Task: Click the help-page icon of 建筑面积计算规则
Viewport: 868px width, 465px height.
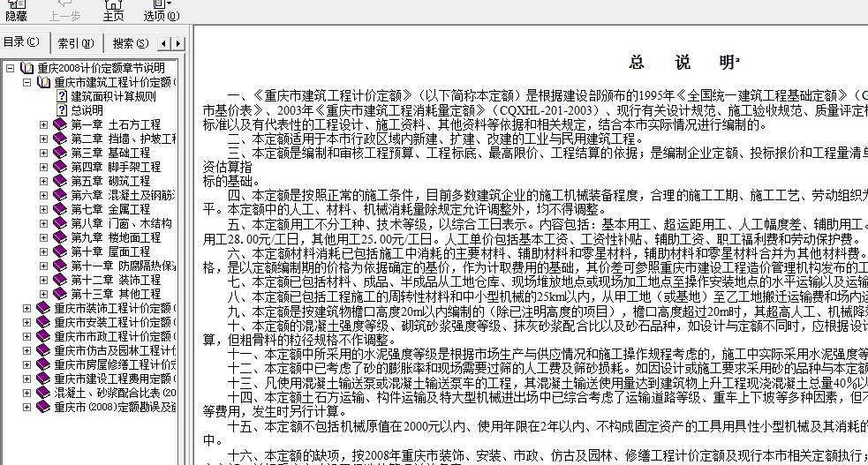Action: pyautogui.click(x=62, y=96)
